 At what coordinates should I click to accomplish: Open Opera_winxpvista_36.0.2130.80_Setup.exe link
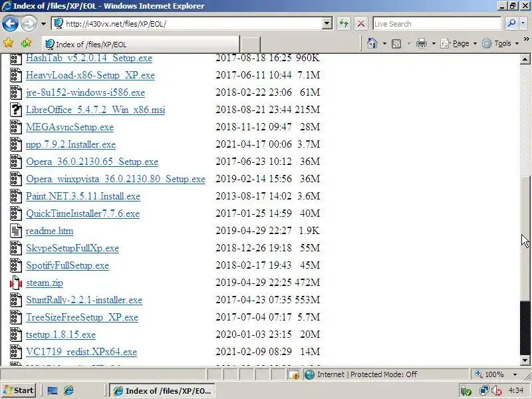point(116,179)
